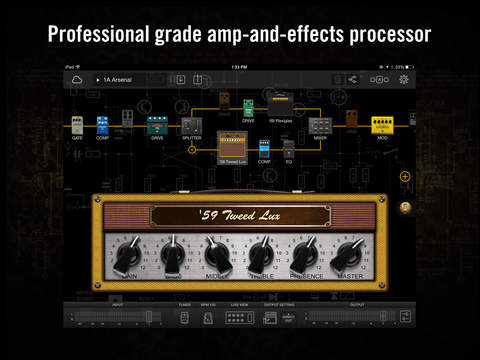Click the yellow plus add-effect button
The image size is (480, 360).
coord(405,177)
